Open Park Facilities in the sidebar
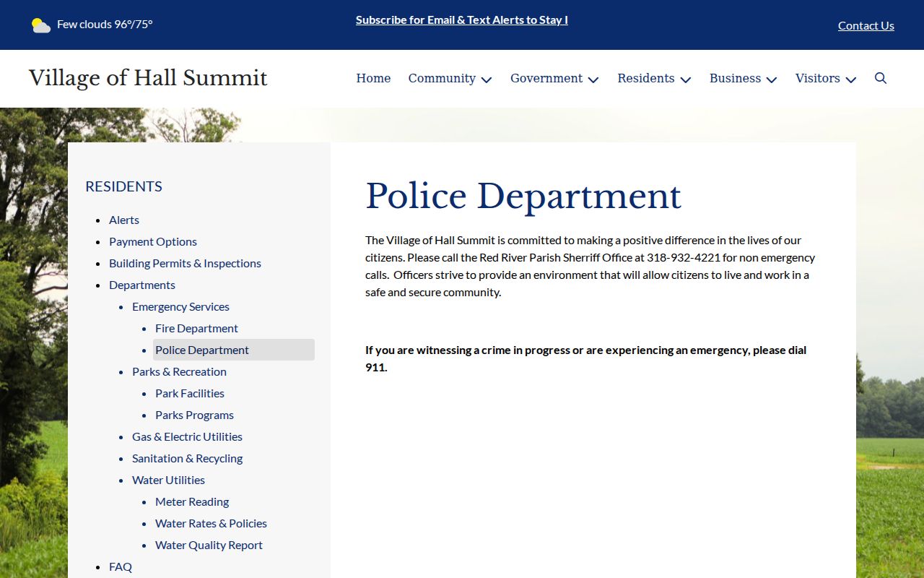The width and height of the screenshot is (924, 578). [190, 393]
